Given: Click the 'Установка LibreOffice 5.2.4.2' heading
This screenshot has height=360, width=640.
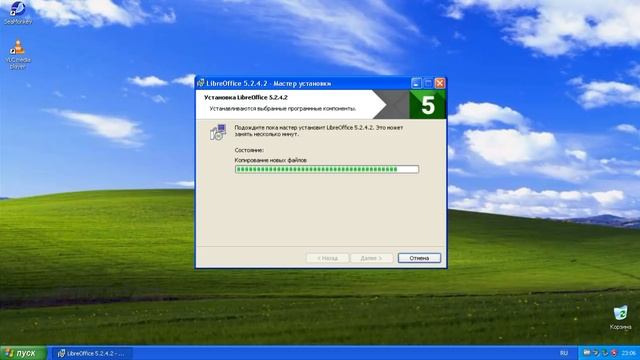Looking at the screenshot, I should point(246,98).
